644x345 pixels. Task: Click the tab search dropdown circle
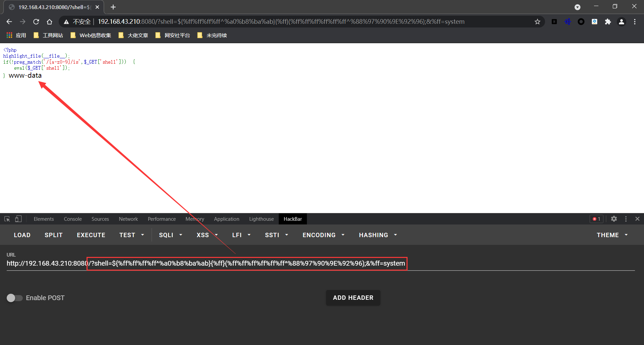[x=577, y=7]
